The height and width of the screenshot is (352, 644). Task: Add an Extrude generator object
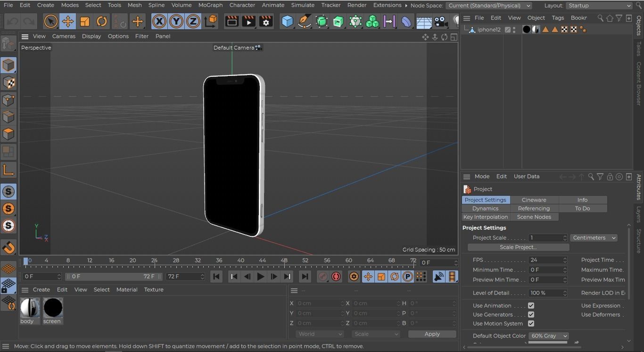pyautogui.click(x=339, y=21)
